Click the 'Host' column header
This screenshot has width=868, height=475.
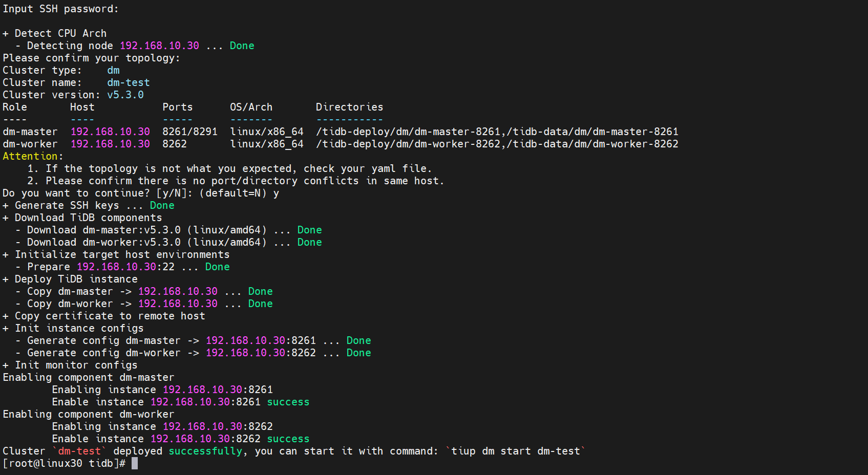pyautogui.click(x=82, y=107)
